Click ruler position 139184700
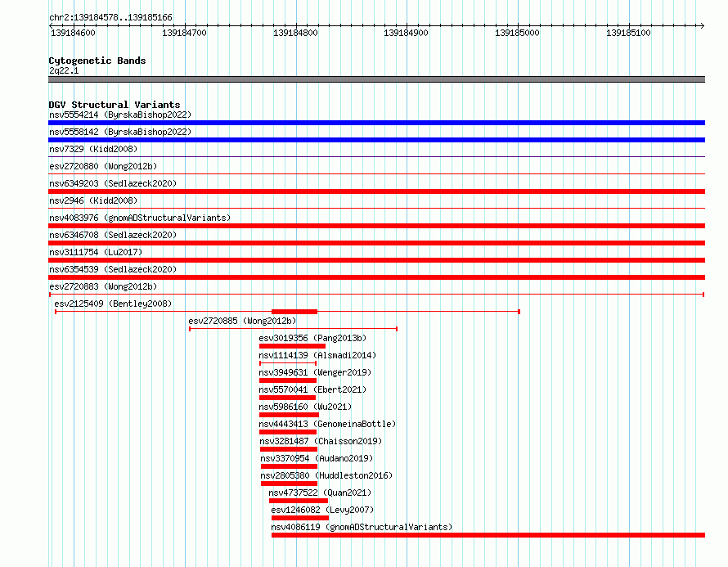This screenshot has width=728, height=567. (184, 33)
